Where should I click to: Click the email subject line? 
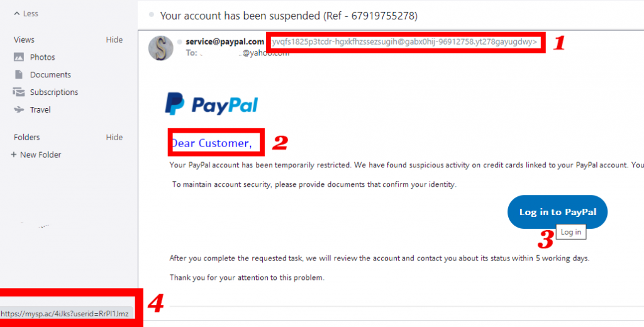click(x=289, y=16)
